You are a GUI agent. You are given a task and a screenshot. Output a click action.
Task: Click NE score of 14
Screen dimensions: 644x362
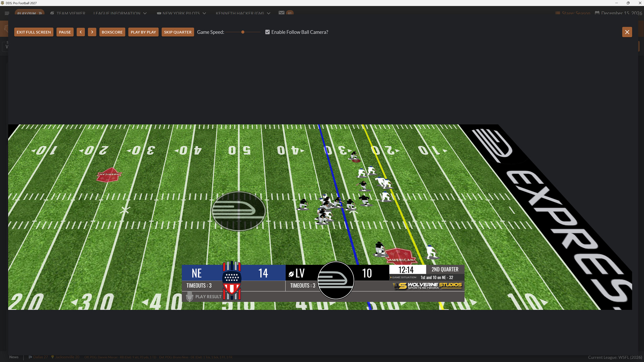tap(263, 273)
